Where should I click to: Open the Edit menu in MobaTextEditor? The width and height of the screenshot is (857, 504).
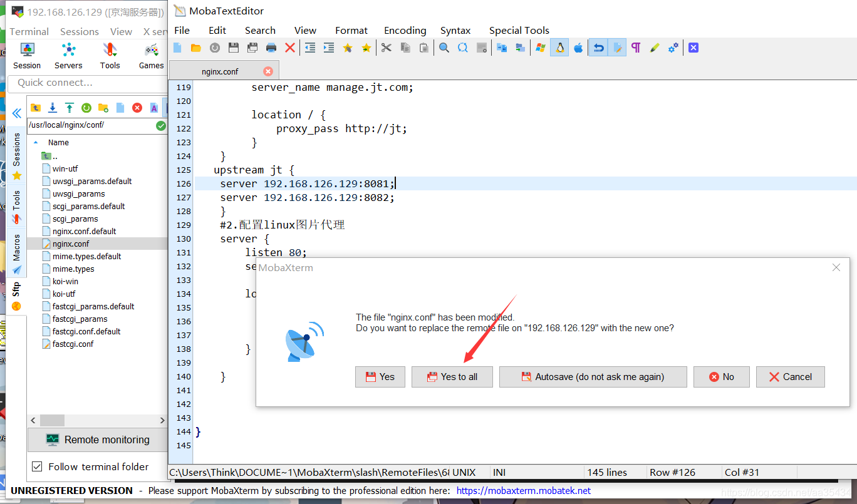pyautogui.click(x=217, y=30)
